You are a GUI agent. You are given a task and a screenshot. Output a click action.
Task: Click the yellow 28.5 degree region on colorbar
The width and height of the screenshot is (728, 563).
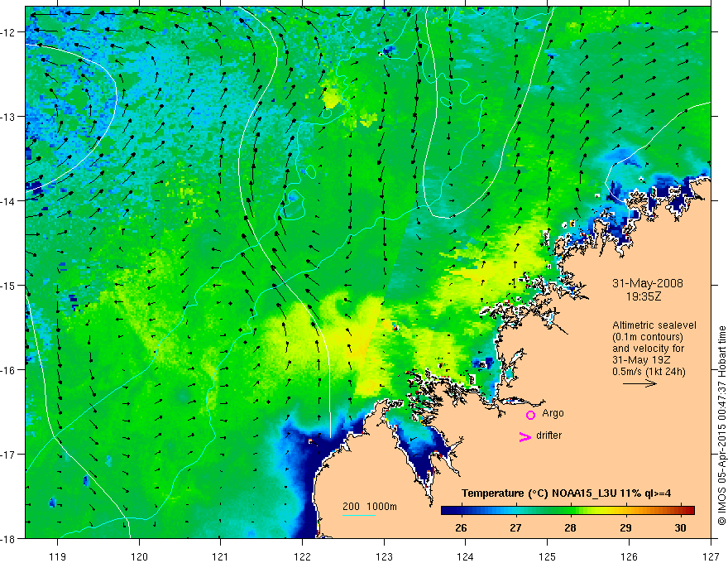(x=598, y=511)
